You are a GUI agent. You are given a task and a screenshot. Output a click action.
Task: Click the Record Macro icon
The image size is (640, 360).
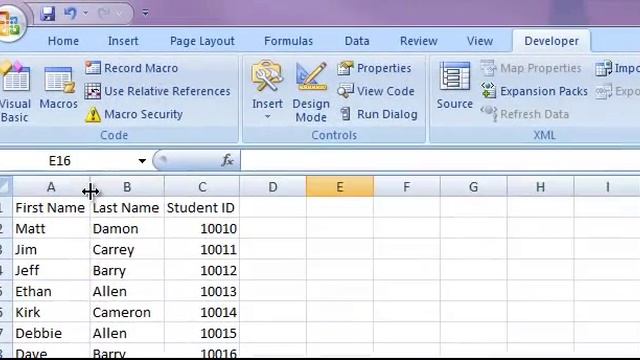[x=93, y=68]
